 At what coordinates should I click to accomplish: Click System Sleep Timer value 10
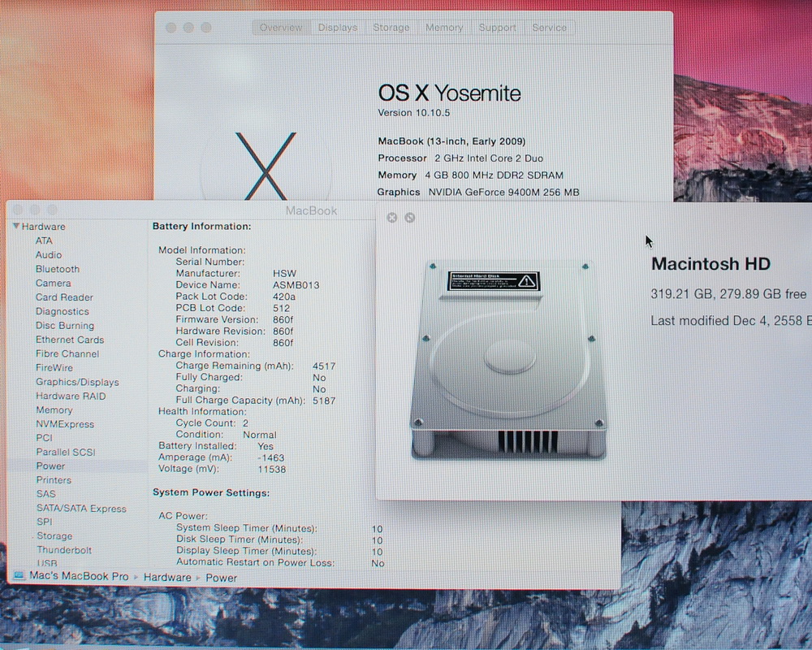377,529
